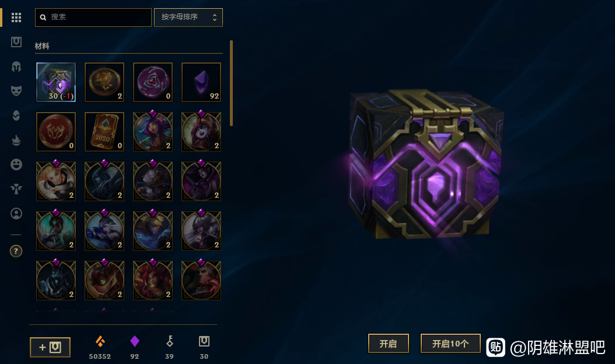The width and height of the screenshot is (615, 364).
Task: Click the add chest plus button
Action: coord(50,347)
